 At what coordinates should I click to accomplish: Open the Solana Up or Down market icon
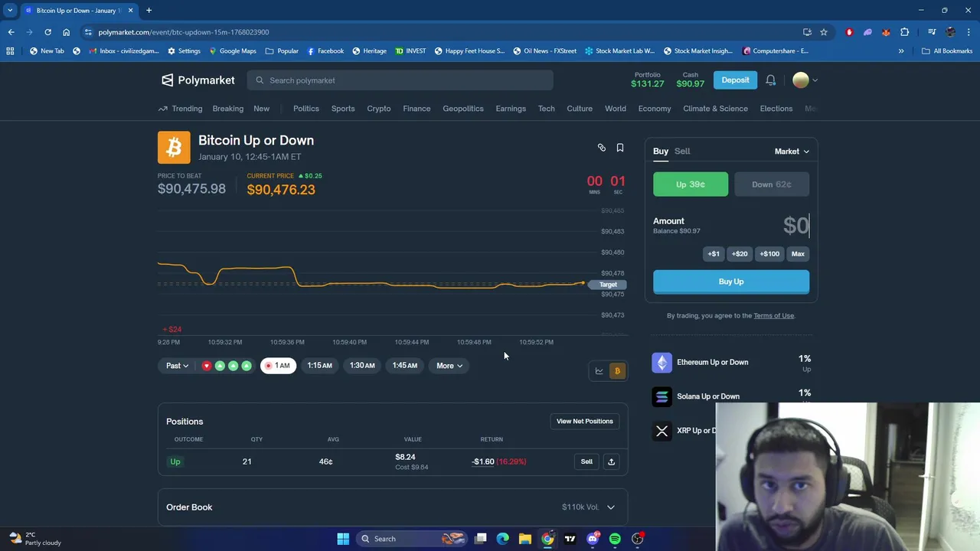662,396
